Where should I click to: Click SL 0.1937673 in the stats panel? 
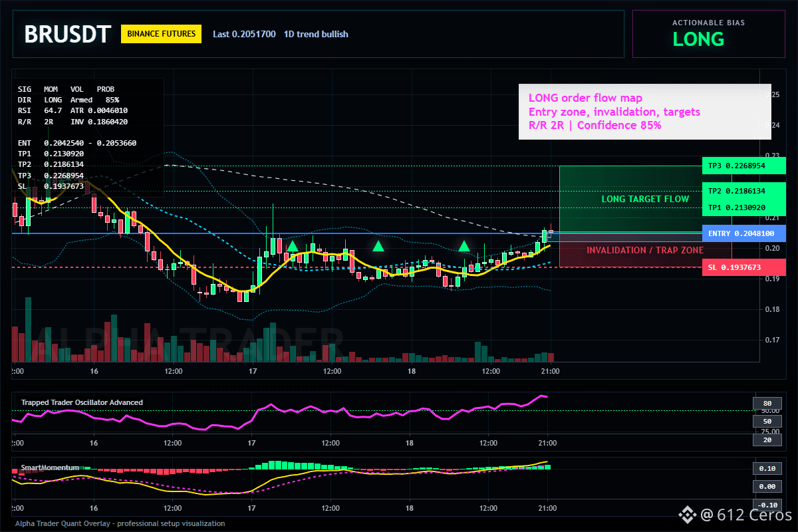tap(51, 186)
